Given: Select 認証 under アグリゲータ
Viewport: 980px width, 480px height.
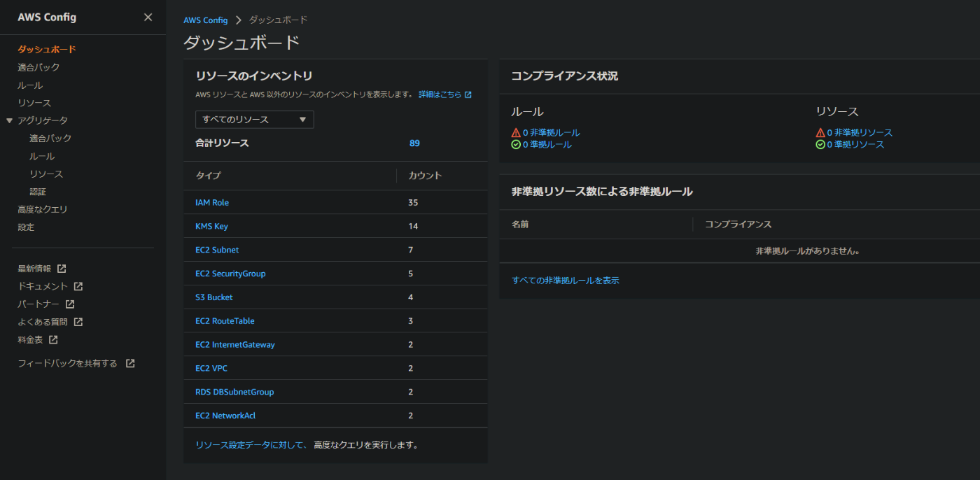Looking at the screenshot, I should 38,192.
